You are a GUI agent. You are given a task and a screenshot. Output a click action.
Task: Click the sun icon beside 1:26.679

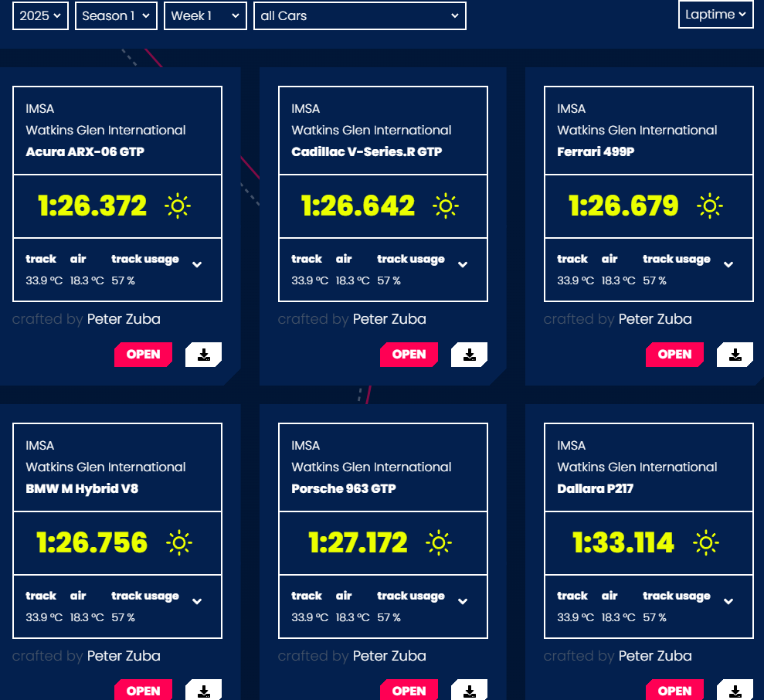710,206
